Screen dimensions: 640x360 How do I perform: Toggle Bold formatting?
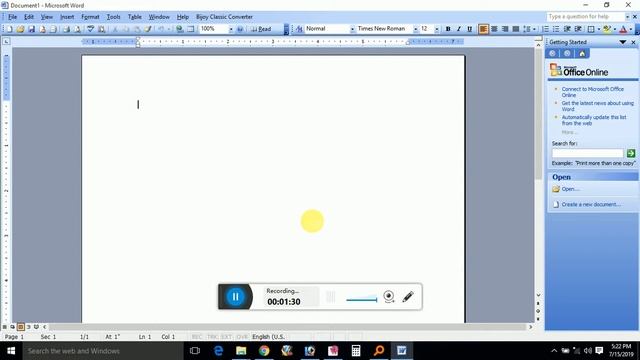pyautogui.click(x=448, y=29)
